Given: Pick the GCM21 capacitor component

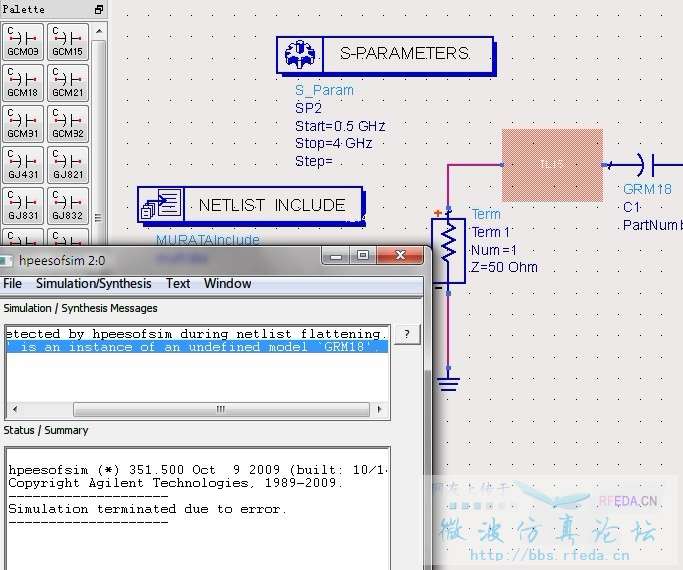Looking at the screenshot, I should click(x=68, y=83).
